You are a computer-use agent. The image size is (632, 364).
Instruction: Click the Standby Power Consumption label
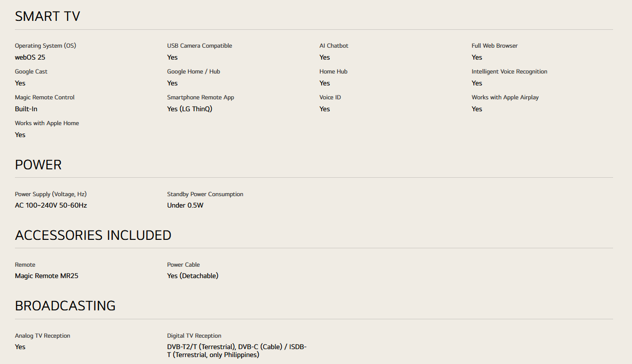(x=205, y=194)
